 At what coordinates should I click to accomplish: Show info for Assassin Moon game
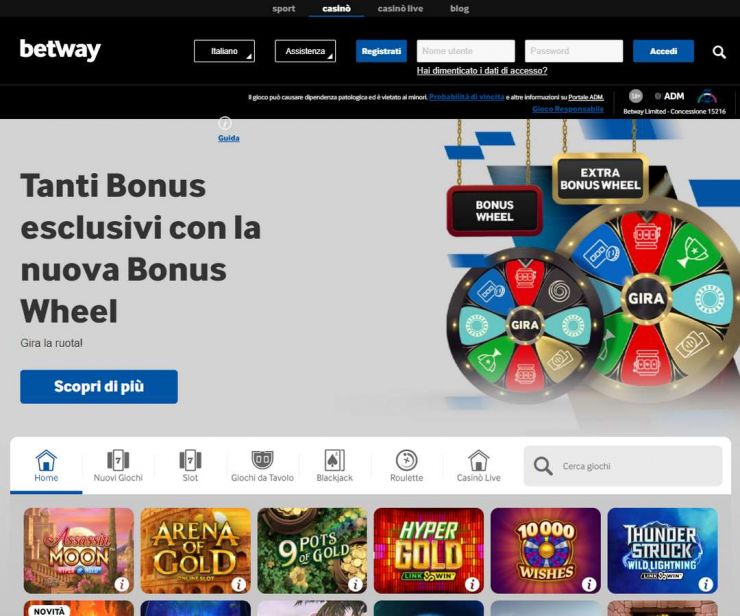[122, 584]
